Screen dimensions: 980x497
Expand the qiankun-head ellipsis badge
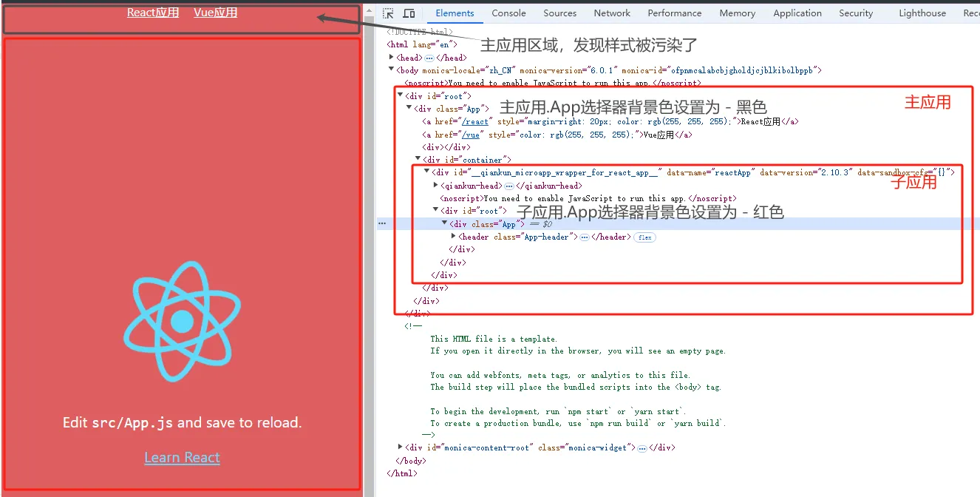(x=508, y=186)
